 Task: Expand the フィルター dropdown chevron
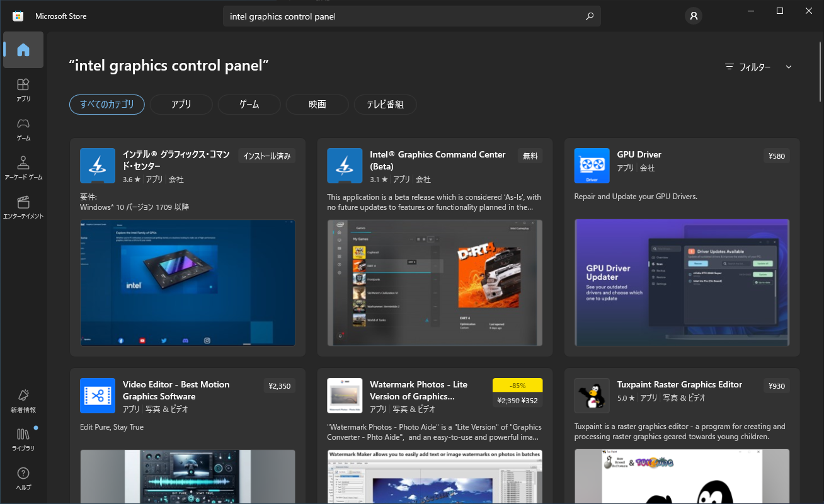click(789, 67)
